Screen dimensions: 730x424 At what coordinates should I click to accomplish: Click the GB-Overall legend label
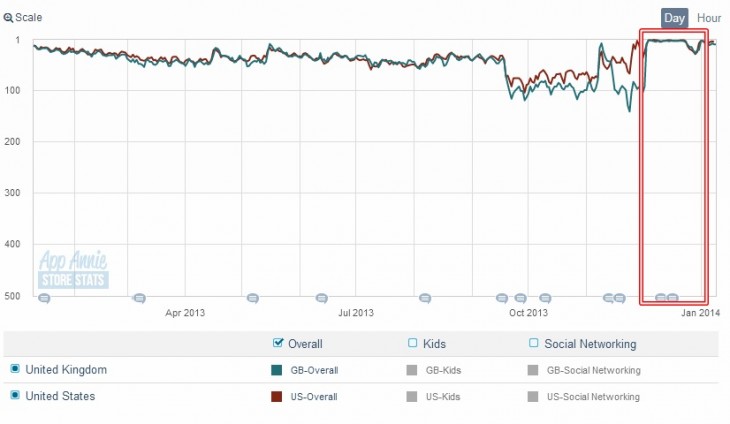click(x=314, y=371)
